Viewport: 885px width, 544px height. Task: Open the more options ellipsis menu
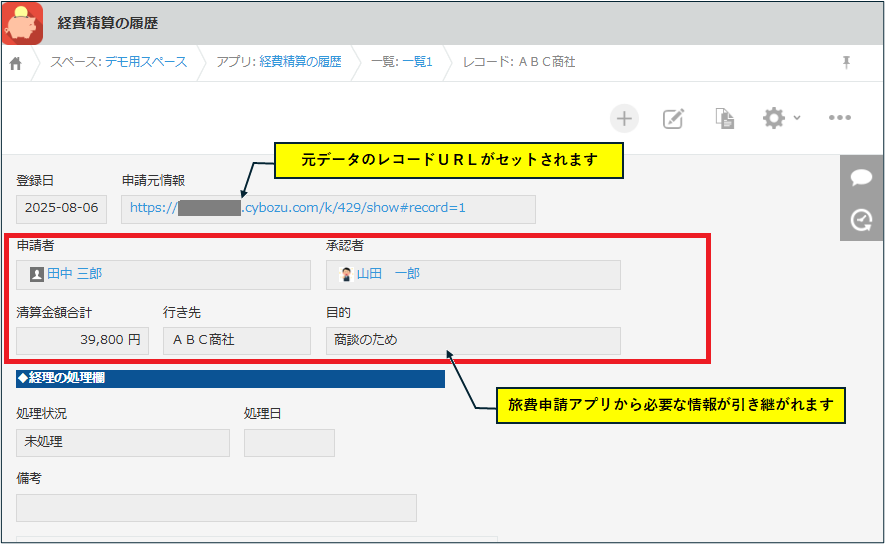[839, 118]
